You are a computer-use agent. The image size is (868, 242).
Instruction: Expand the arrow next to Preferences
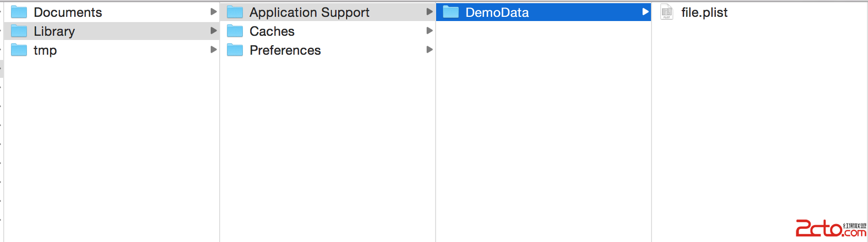point(429,49)
